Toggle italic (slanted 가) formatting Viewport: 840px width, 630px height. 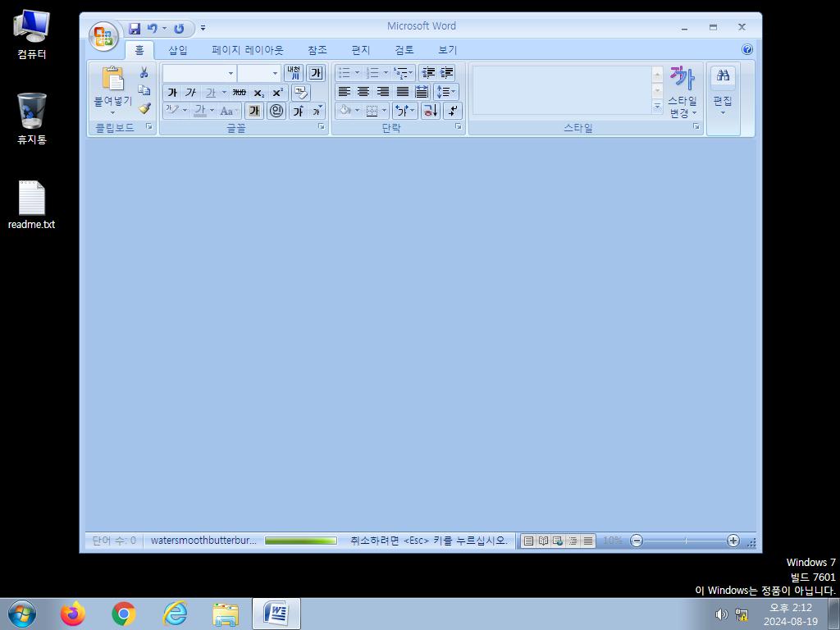pyautogui.click(x=190, y=93)
